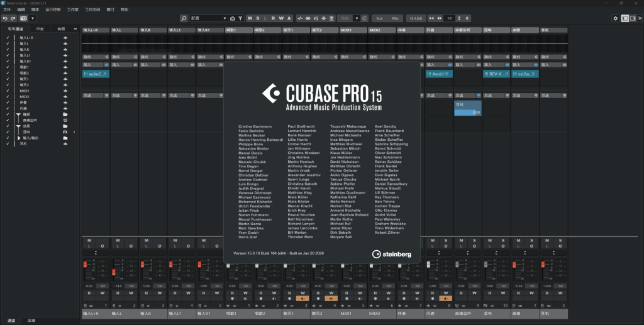This screenshot has height=325, width=644.
Task: Enable record on 唱歌1 channel
Action: pyautogui.click(x=232, y=299)
